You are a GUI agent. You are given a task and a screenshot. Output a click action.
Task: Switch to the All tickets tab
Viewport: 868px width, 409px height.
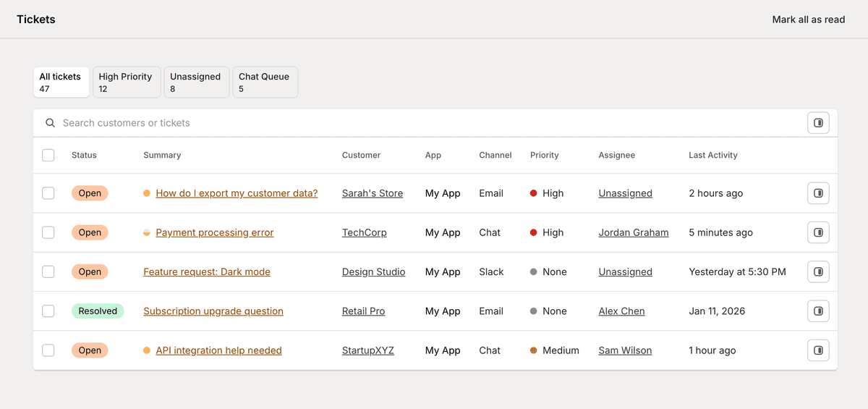click(61, 83)
